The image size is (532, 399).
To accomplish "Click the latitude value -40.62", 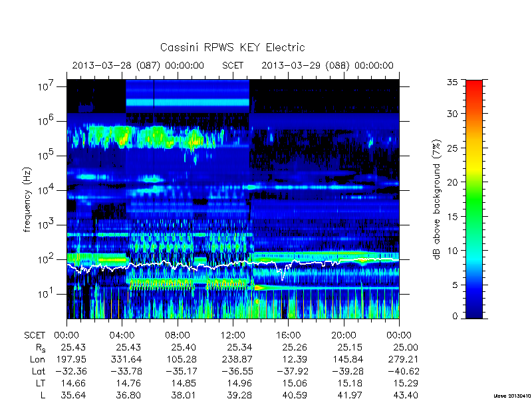I will point(404,371).
